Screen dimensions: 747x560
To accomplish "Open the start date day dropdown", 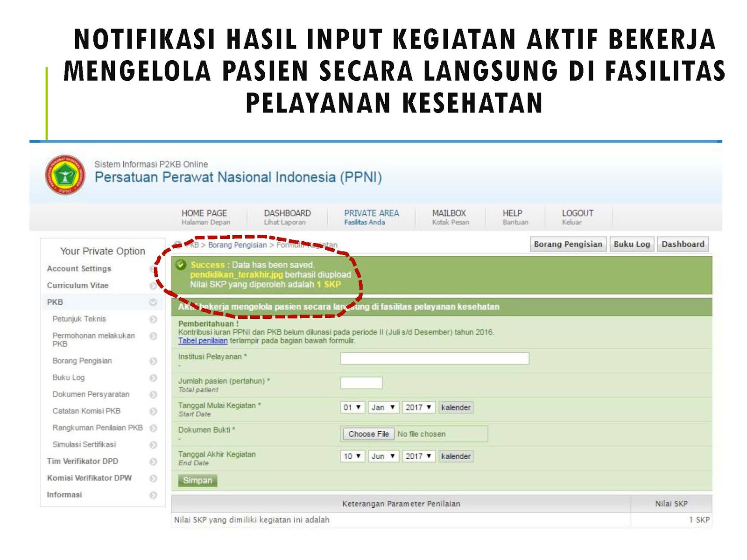I will point(352,407).
